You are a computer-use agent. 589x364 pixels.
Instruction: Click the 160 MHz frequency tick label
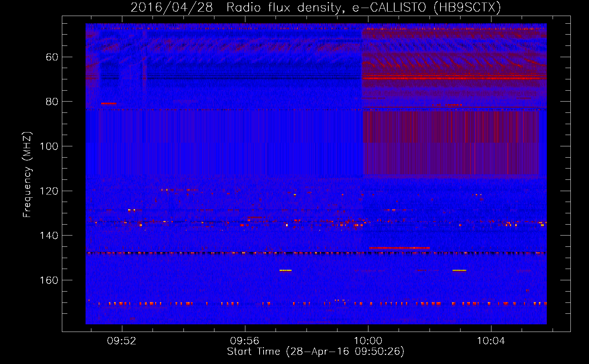pyautogui.click(x=49, y=280)
